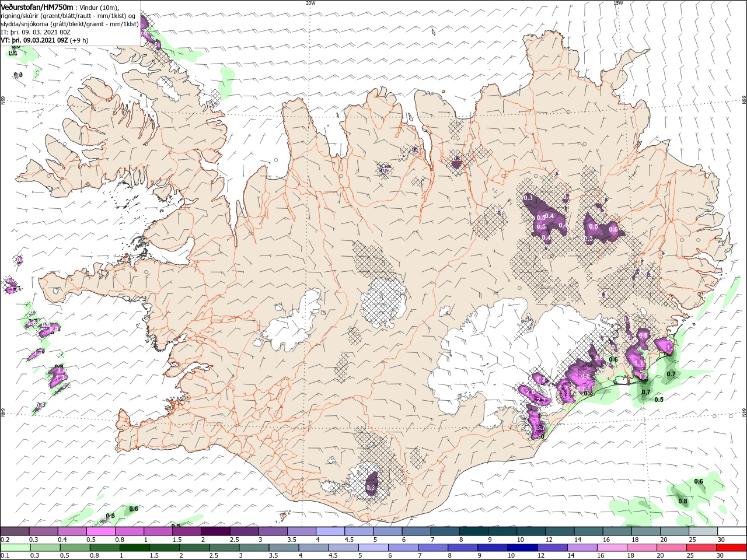
Task: Click the 'slydda/snjókoma' snow legend description line
Action: tap(69, 24)
